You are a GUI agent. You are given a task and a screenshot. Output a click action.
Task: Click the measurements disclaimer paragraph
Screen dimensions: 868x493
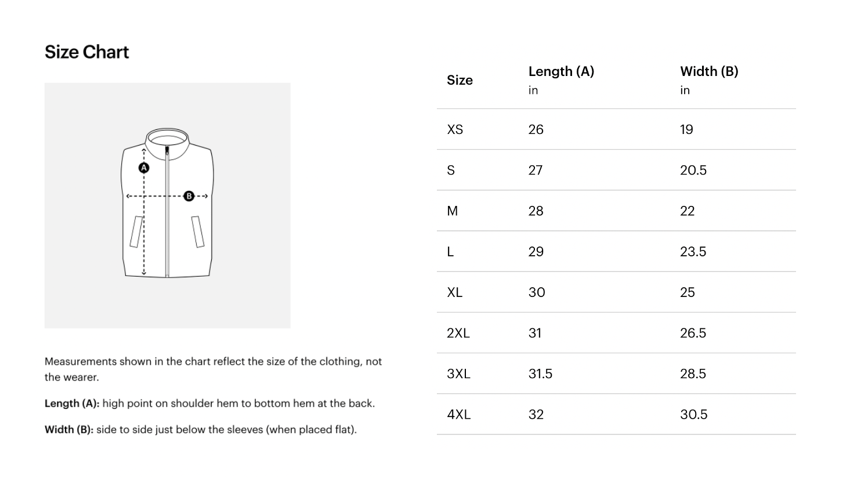[x=213, y=369]
